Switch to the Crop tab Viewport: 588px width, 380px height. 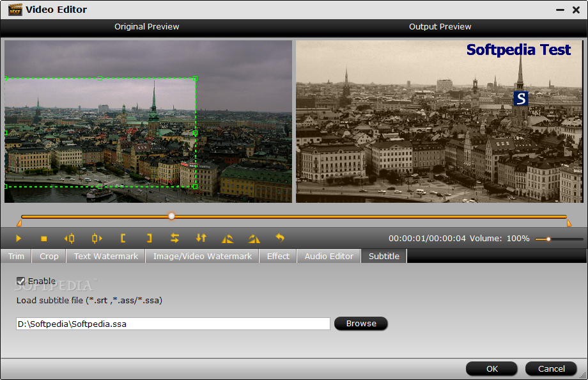tap(49, 256)
